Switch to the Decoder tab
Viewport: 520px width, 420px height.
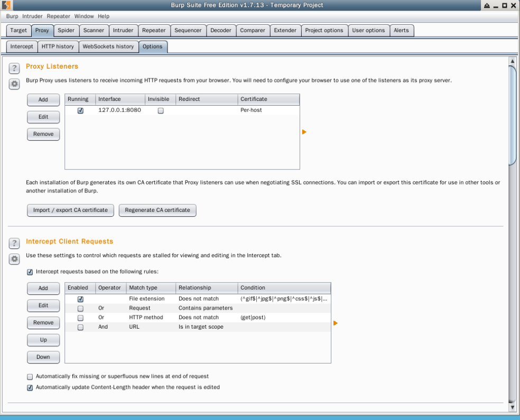pyautogui.click(x=221, y=31)
